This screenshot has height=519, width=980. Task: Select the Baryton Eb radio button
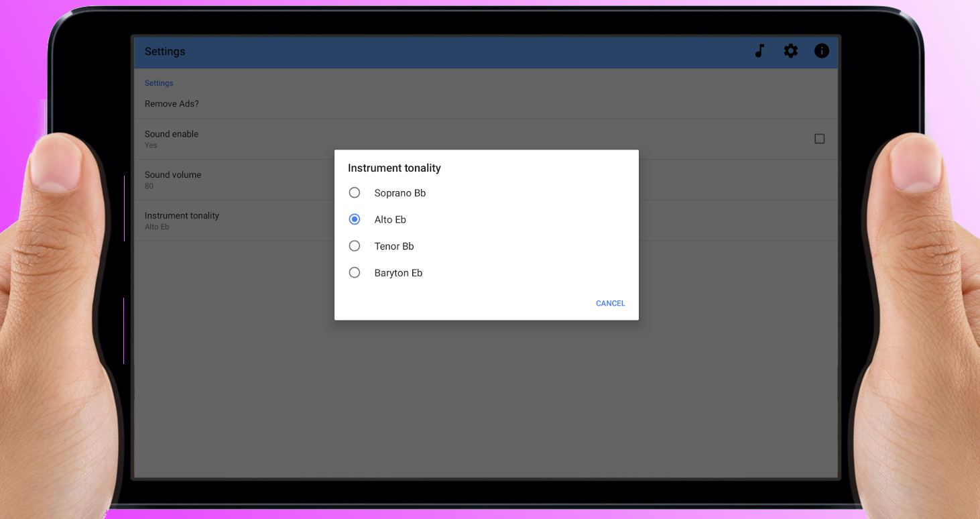coord(355,273)
